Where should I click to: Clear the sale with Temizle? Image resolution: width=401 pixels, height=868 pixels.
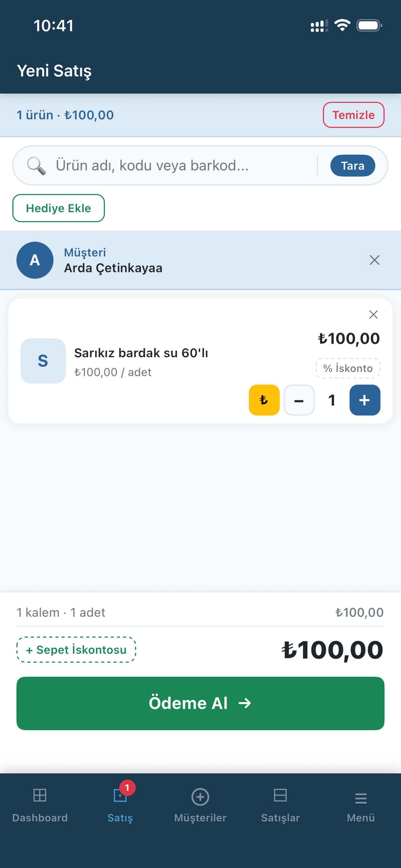tap(353, 115)
